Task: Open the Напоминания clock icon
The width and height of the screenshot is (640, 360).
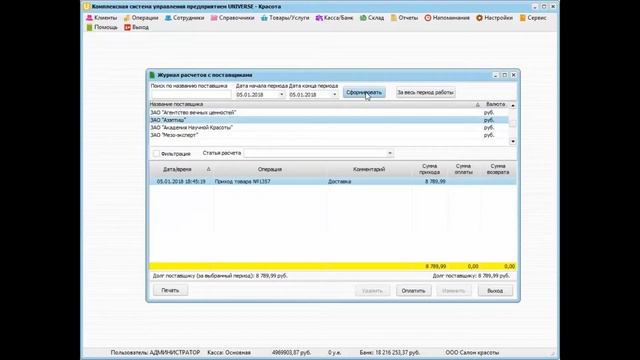Action: point(427,18)
